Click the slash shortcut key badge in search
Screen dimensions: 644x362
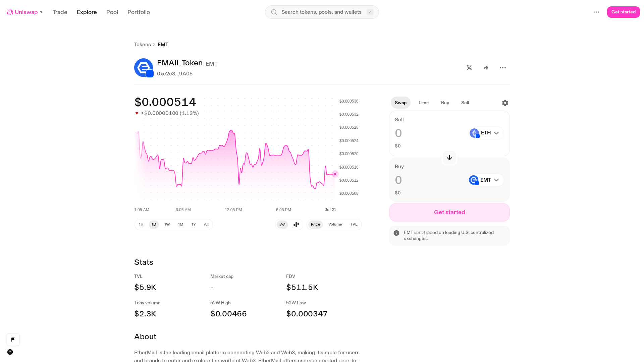[370, 12]
